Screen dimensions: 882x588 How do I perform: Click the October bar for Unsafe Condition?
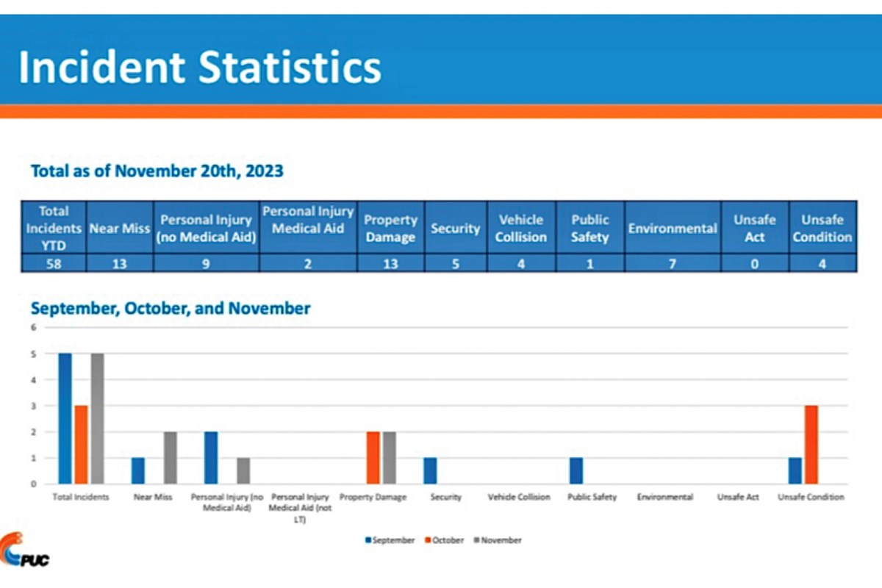811,445
